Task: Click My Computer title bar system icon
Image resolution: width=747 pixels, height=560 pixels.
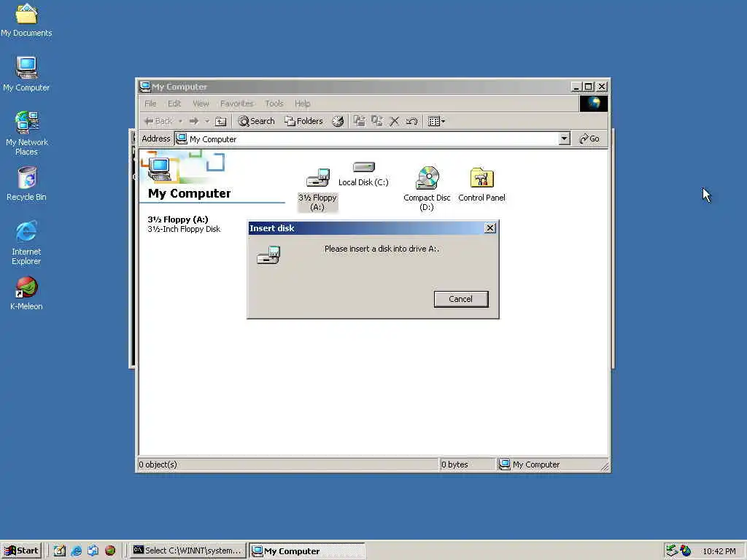Action: [145, 87]
